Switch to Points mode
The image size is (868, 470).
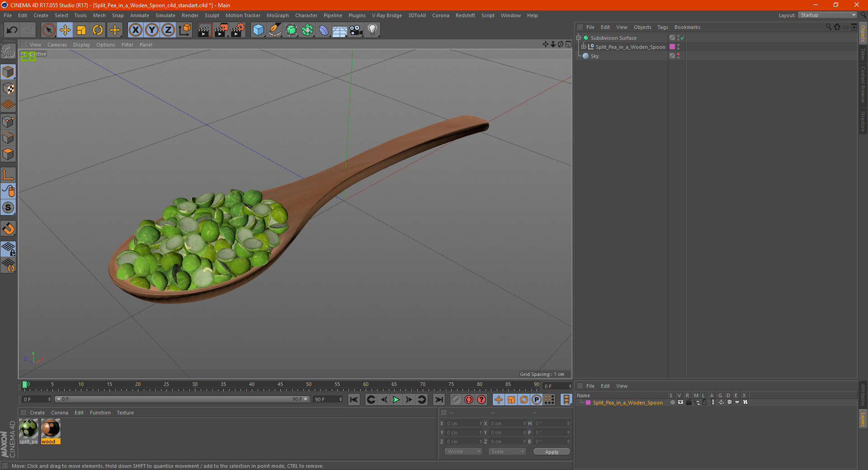click(8, 122)
